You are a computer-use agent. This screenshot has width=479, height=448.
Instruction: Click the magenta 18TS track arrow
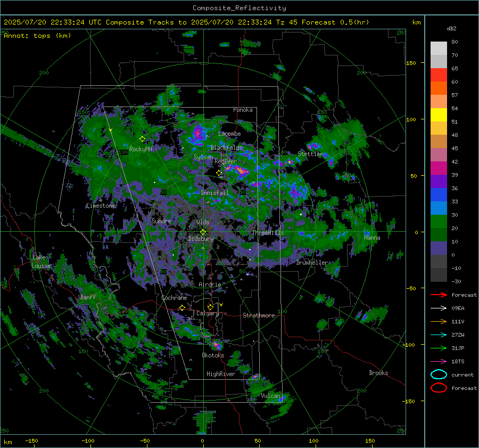coord(439,362)
